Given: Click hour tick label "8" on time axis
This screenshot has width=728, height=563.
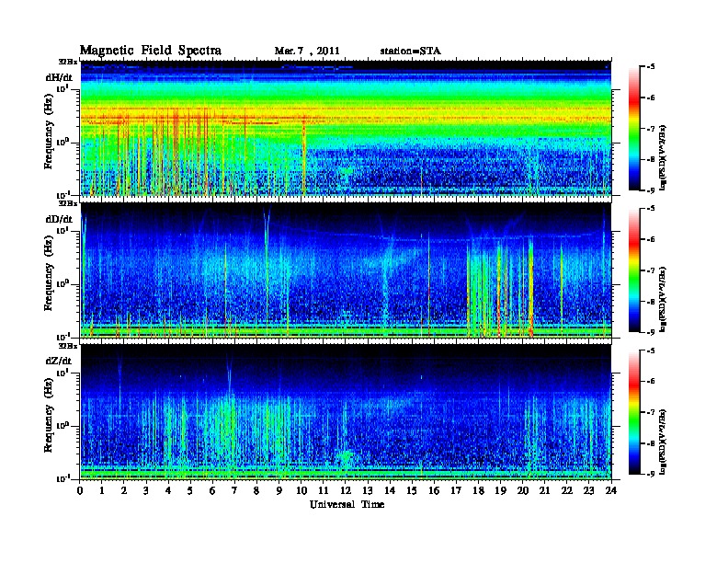Looking at the screenshot, I should pos(257,491).
